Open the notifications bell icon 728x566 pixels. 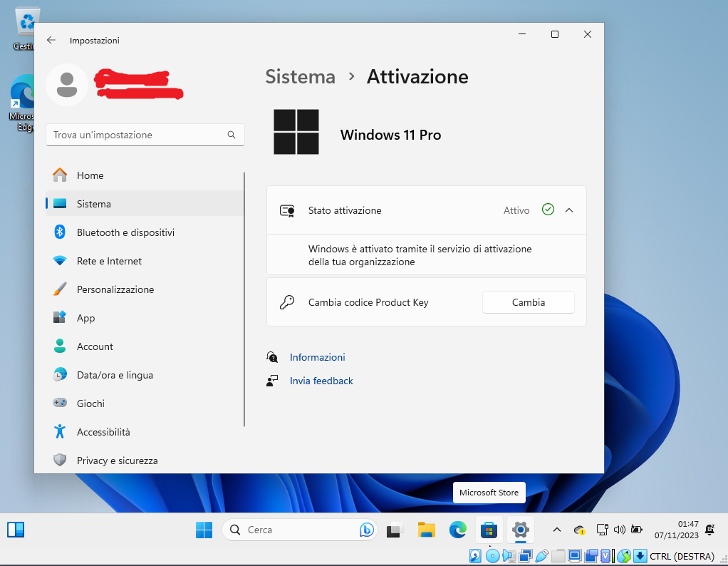710,530
